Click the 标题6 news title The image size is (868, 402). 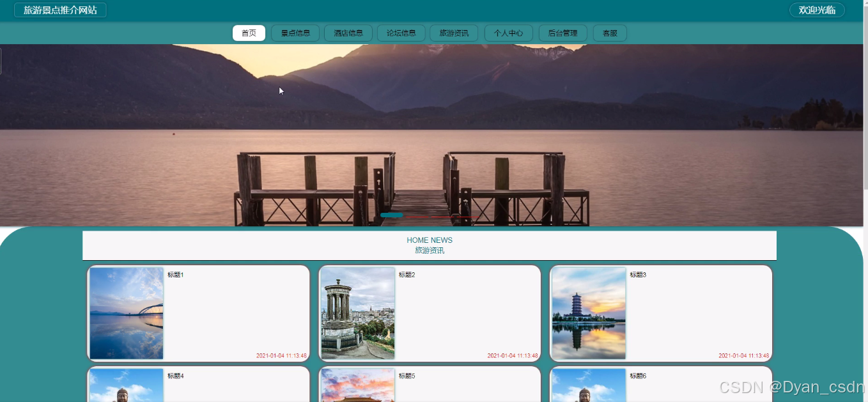click(638, 376)
